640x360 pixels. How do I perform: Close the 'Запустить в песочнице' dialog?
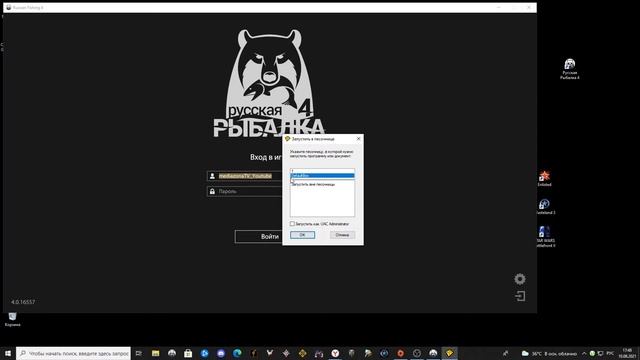tap(358, 139)
